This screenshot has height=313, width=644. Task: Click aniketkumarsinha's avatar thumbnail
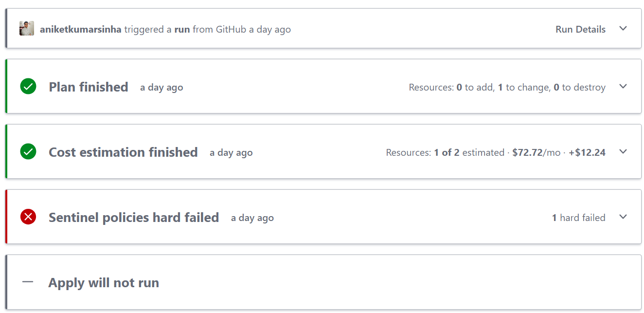point(27,29)
